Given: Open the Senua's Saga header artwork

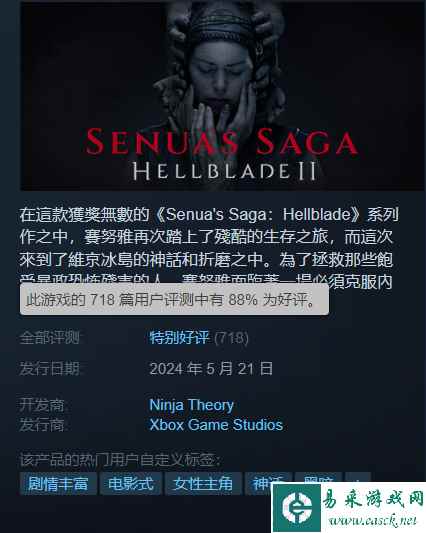Looking at the screenshot, I should (x=223, y=96).
